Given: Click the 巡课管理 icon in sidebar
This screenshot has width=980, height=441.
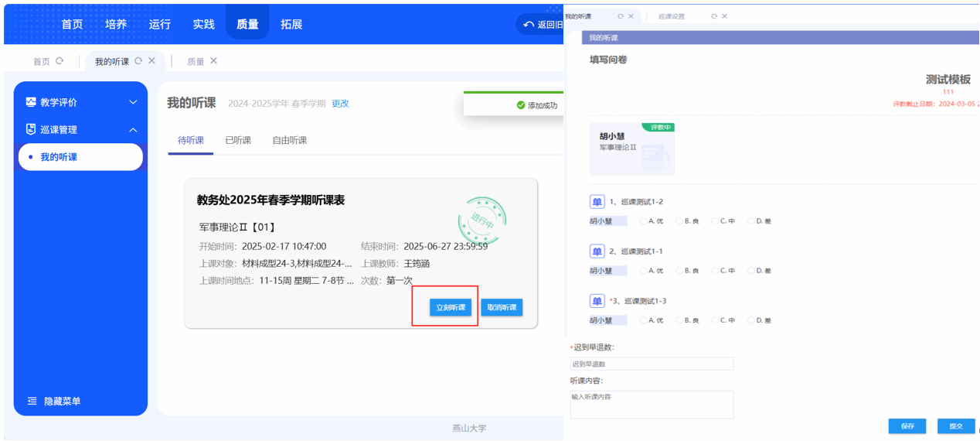Looking at the screenshot, I should coord(31,129).
